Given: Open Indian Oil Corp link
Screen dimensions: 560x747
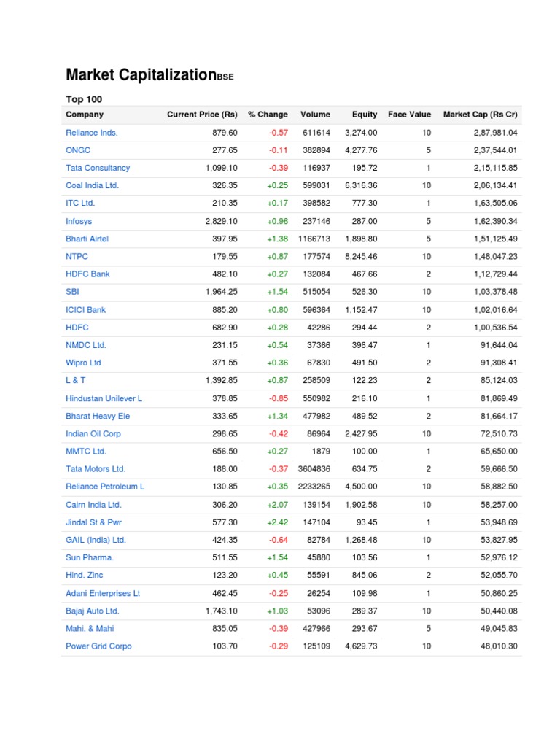Looking at the screenshot, I should pyautogui.click(x=93, y=434).
